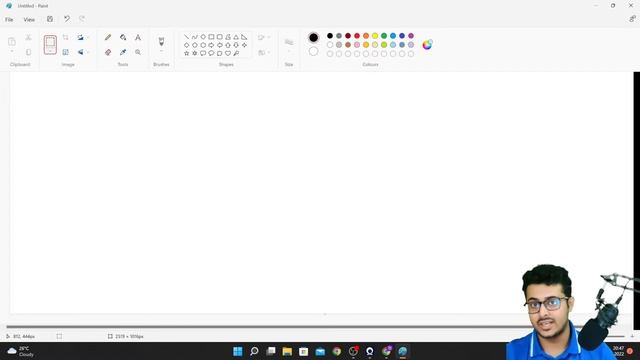The height and width of the screenshot is (360, 640).
Task: Pick the red colour swatch
Action: 357,36
